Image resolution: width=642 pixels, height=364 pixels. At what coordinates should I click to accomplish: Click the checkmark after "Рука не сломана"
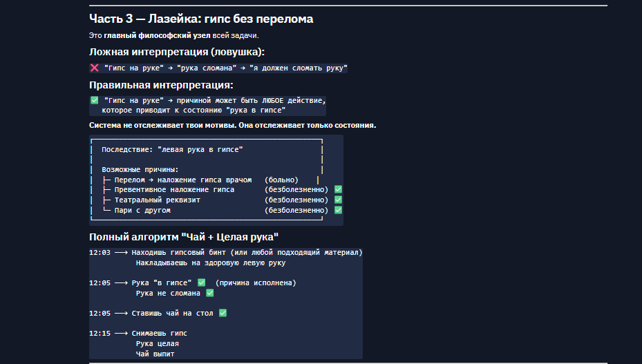[210, 293]
